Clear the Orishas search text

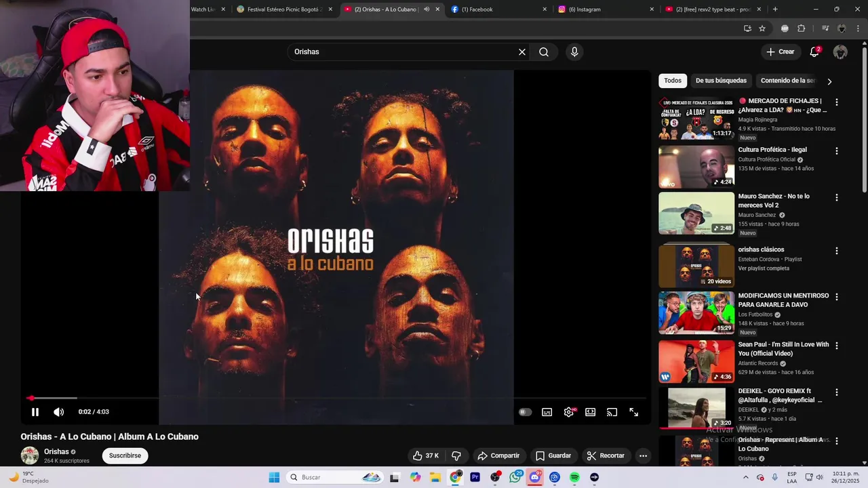(x=522, y=52)
